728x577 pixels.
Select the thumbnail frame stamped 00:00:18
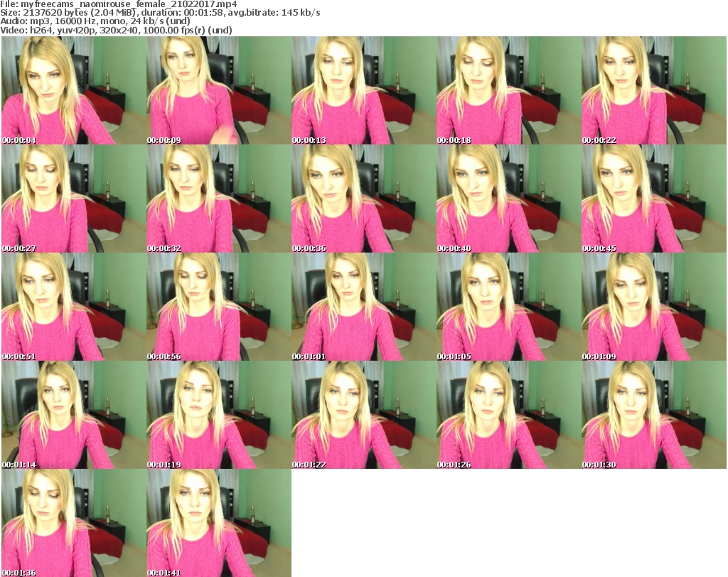tap(509, 90)
